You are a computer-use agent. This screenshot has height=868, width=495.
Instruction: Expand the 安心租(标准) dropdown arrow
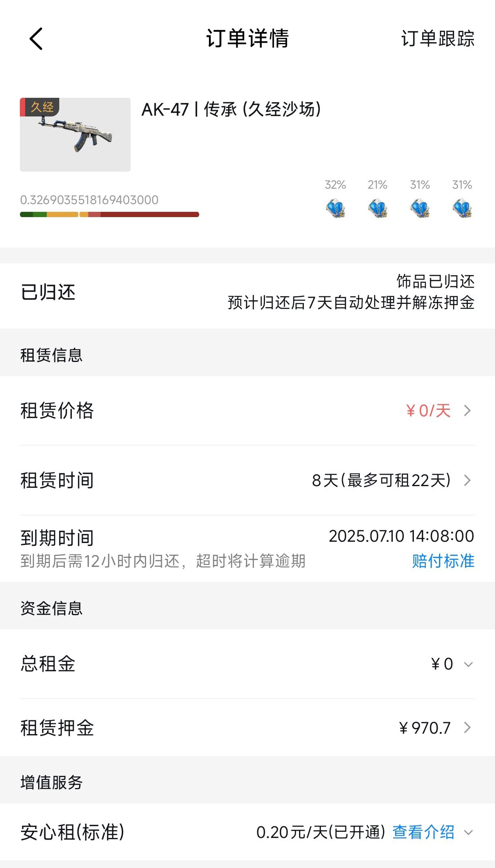pos(468,833)
